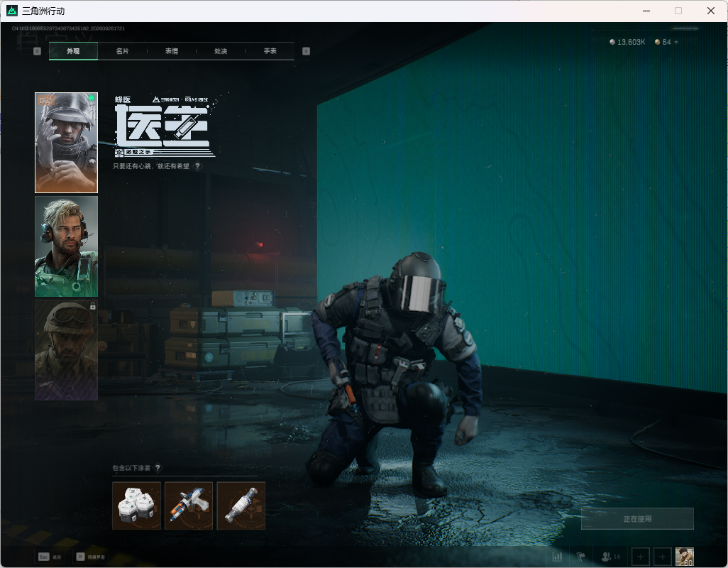Click the Esc back button

click(50, 557)
